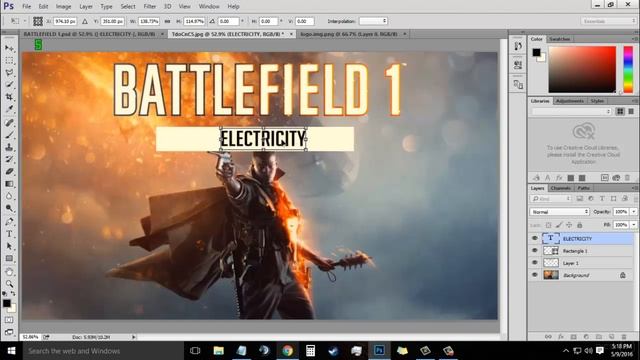Open File Explorer from the taskbar
This screenshot has width=640, height=360.
point(219,351)
